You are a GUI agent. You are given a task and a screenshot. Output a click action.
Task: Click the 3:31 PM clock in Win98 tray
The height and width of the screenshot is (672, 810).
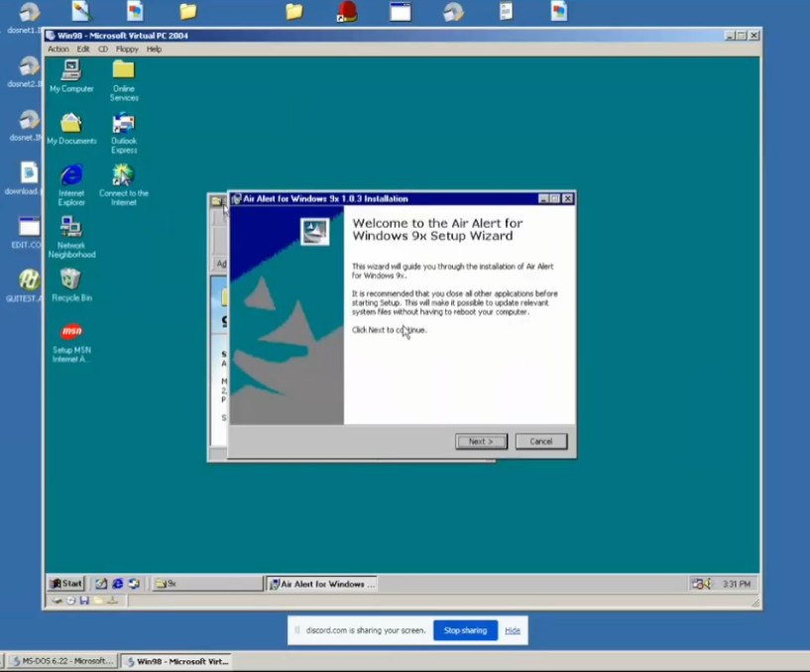coord(736,584)
